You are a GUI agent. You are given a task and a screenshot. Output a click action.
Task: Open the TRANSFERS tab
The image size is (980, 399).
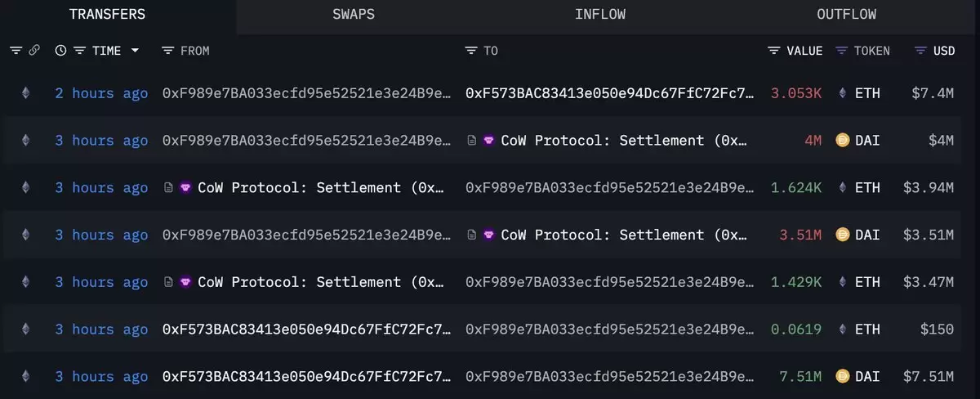(x=107, y=15)
